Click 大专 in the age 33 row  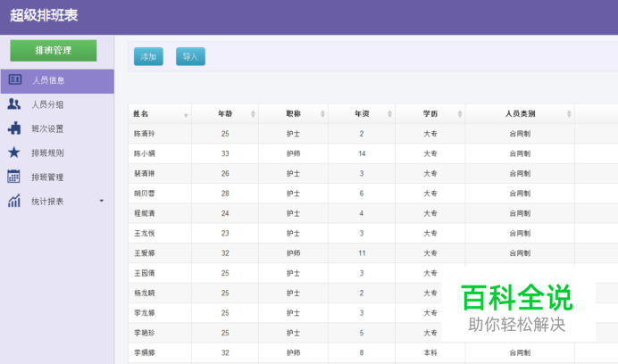tap(430, 153)
